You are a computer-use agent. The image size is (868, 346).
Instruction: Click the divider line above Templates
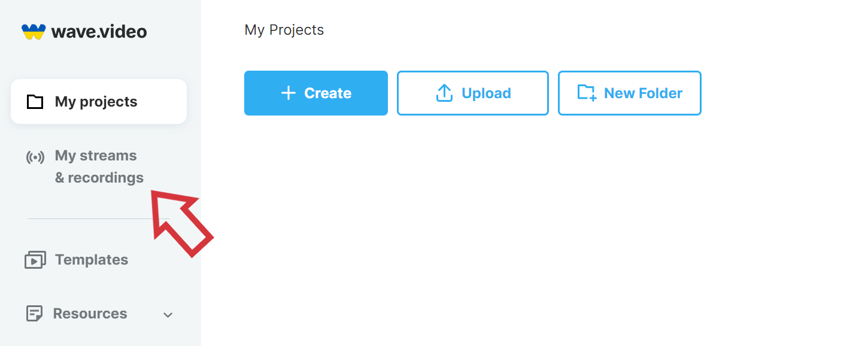point(99,218)
